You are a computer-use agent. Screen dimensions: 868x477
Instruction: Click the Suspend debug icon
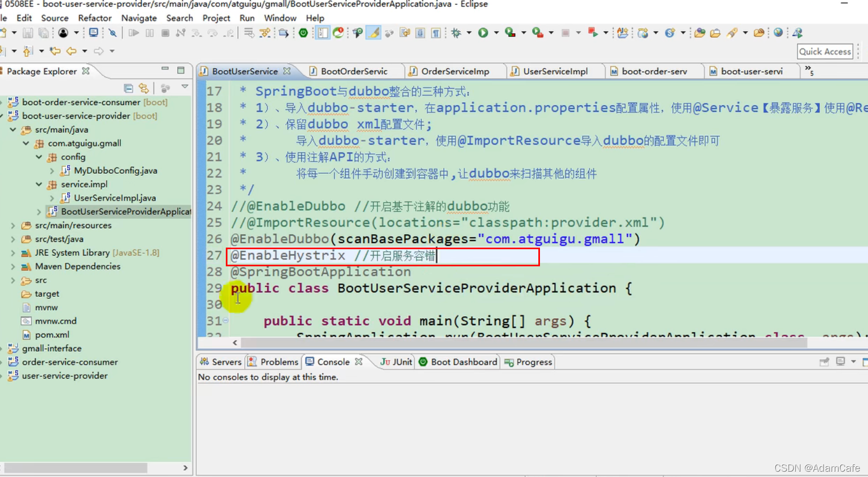coord(150,33)
